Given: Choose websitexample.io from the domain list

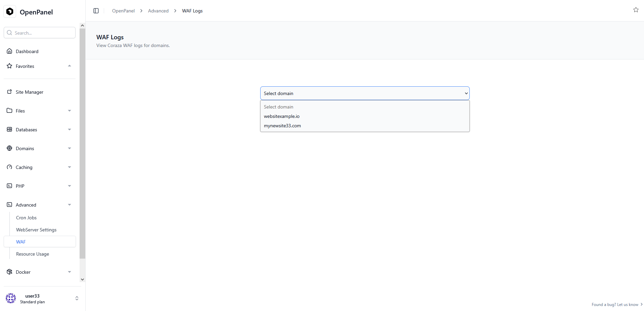Looking at the screenshot, I should pyautogui.click(x=281, y=116).
